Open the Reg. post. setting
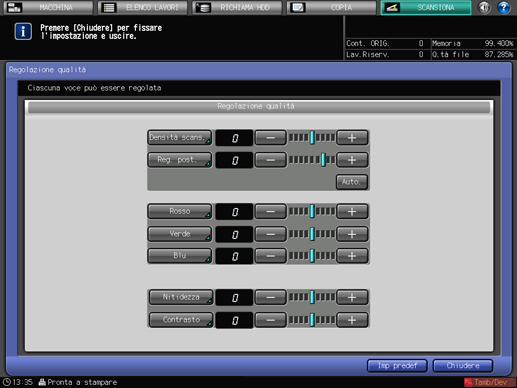The image size is (517, 388). pos(179,160)
